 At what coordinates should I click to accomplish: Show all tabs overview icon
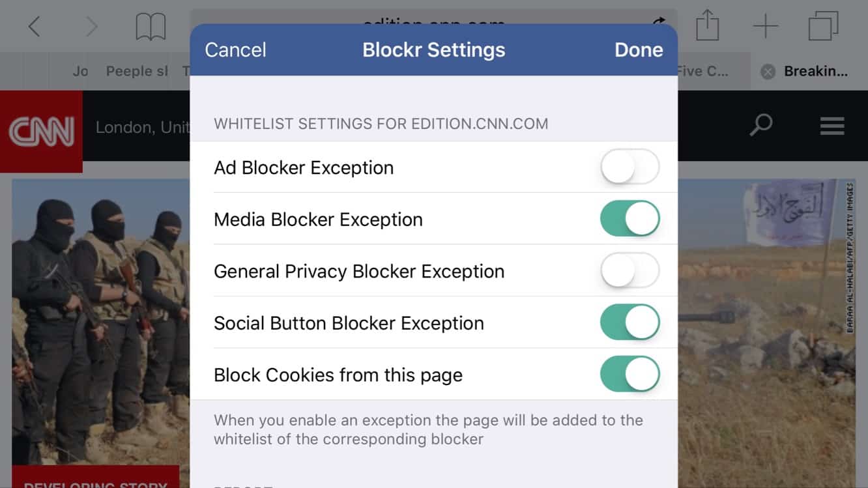[x=823, y=27]
